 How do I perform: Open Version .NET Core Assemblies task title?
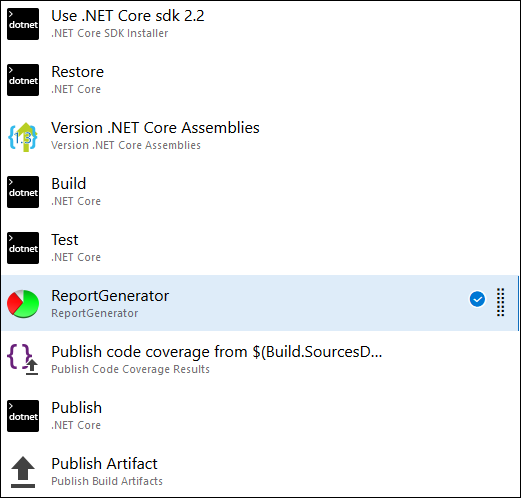(x=155, y=128)
